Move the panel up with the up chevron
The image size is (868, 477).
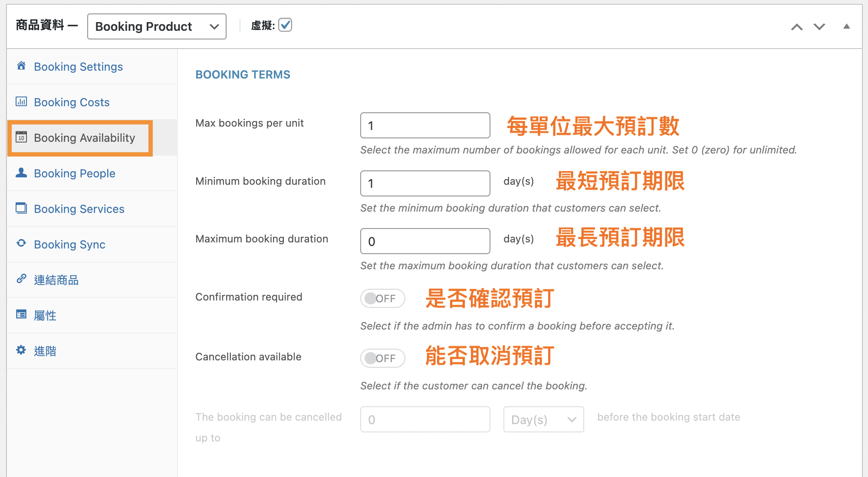(x=797, y=27)
